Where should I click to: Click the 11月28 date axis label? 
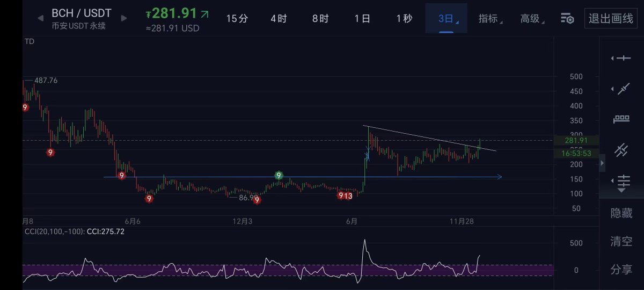click(x=462, y=221)
